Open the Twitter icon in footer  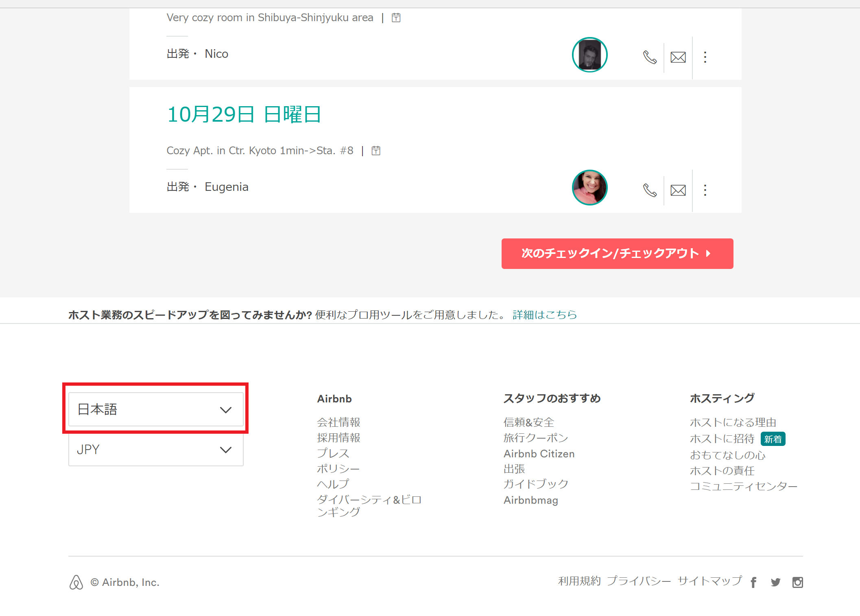[x=775, y=583]
